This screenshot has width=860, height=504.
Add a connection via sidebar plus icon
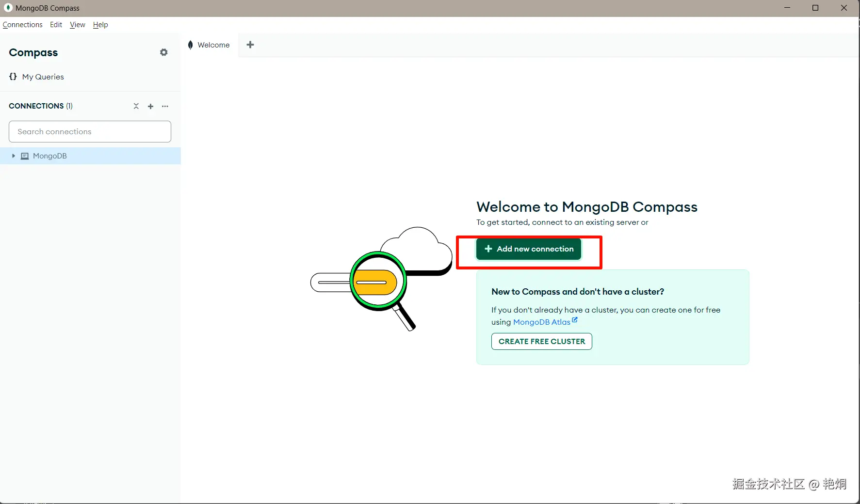[x=151, y=106]
